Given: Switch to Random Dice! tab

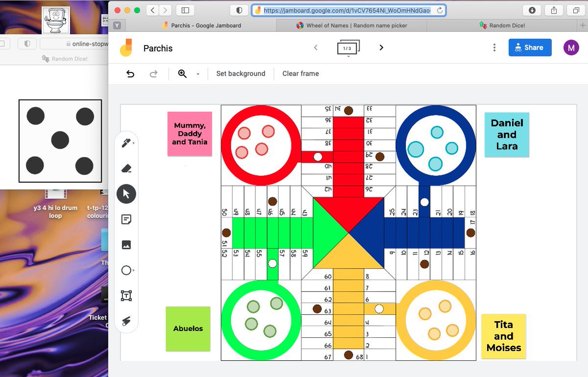Looking at the screenshot, I should [x=502, y=25].
